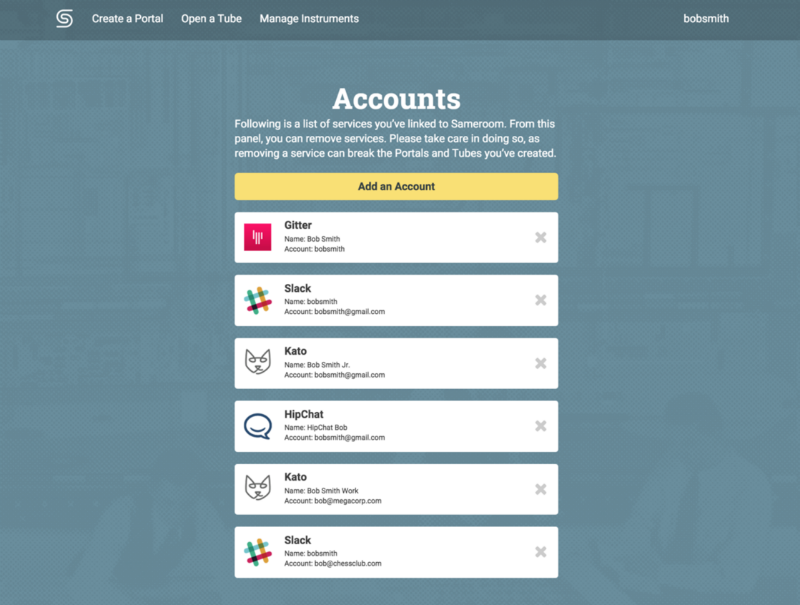
Task: Select the Gitter title text
Action: (x=298, y=225)
